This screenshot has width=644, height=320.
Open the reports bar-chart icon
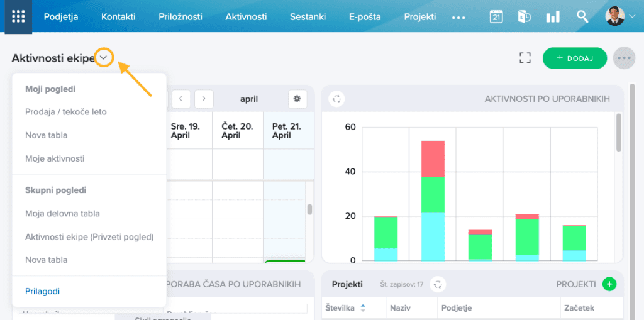pos(552,17)
